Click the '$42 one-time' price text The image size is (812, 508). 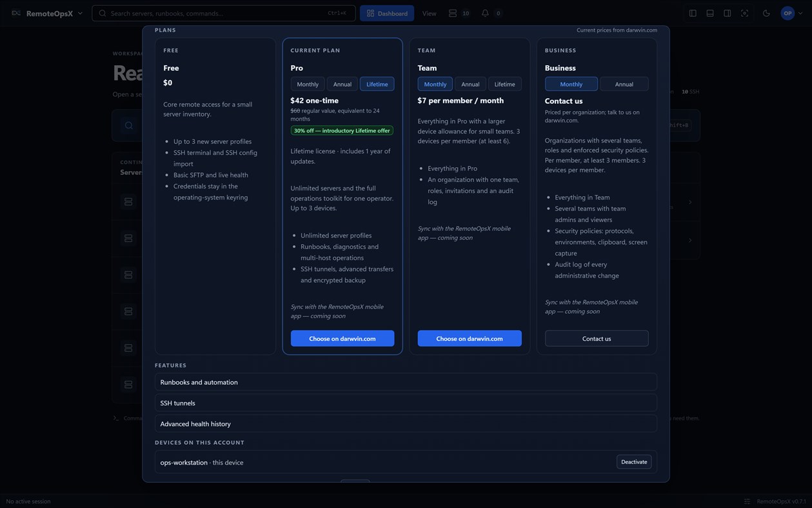(315, 100)
